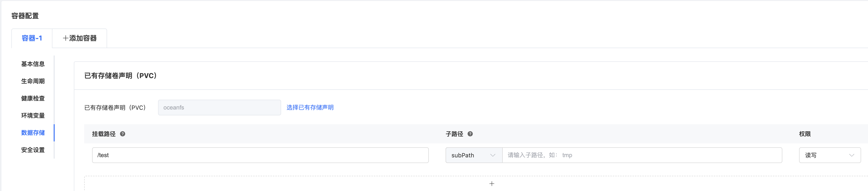Click the mount path field containing /test
868x191 pixels.
coord(260,155)
